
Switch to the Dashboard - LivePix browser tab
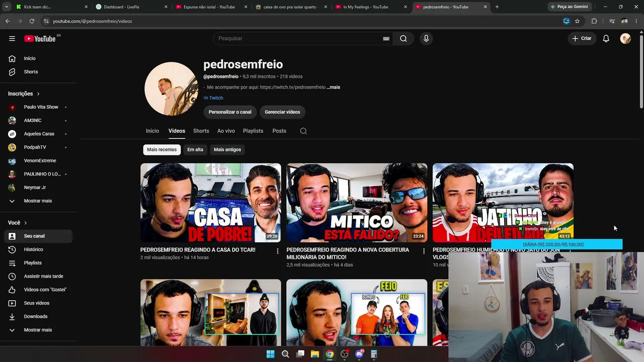(130, 7)
